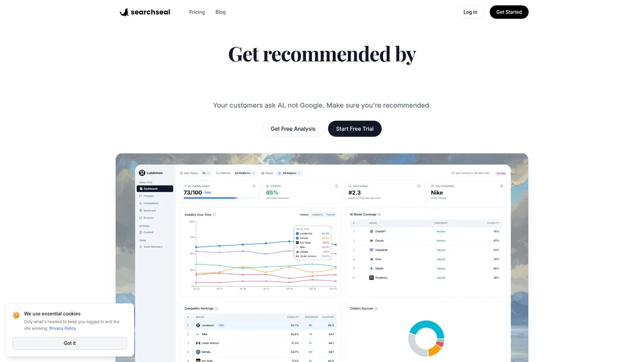The width and height of the screenshot is (644, 362).
Task: Switch chart to Position view toggle
Action: pos(331,215)
